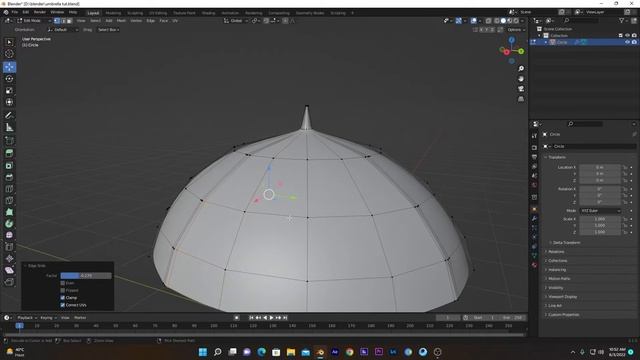Click the play animation button
Screen dimensions: 640x360
pyautogui.click(x=271, y=318)
